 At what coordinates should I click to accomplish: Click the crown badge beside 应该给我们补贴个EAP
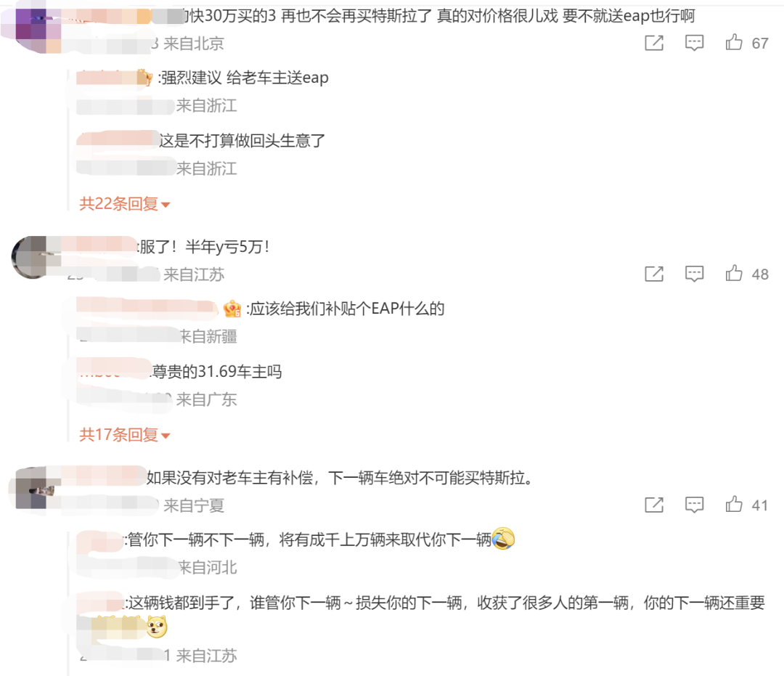tap(232, 309)
